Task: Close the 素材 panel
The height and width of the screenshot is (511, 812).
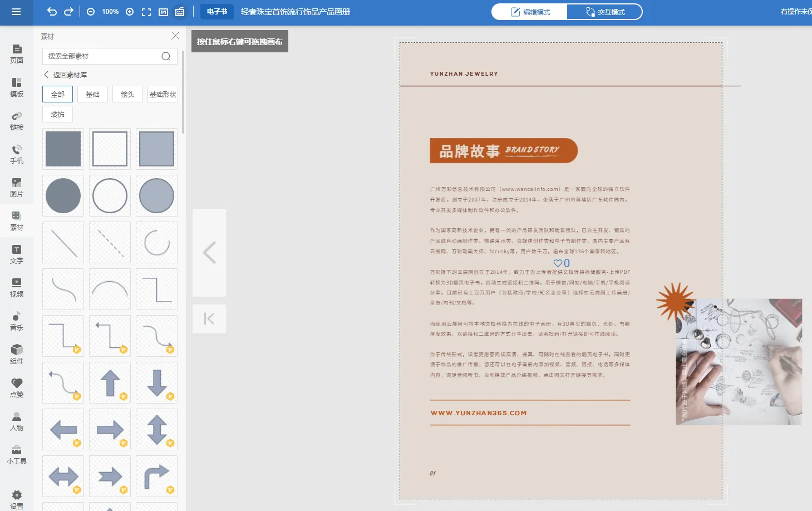Action: (x=175, y=36)
